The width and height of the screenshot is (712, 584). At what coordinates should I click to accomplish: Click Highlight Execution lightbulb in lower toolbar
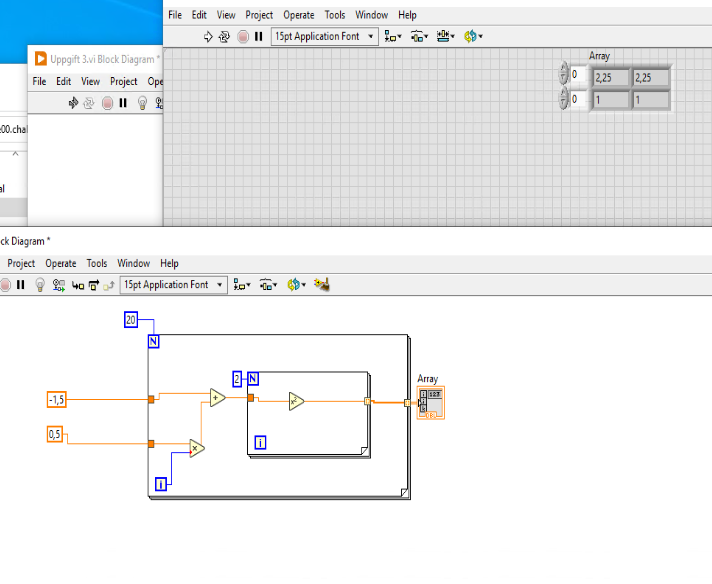[x=40, y=285]
